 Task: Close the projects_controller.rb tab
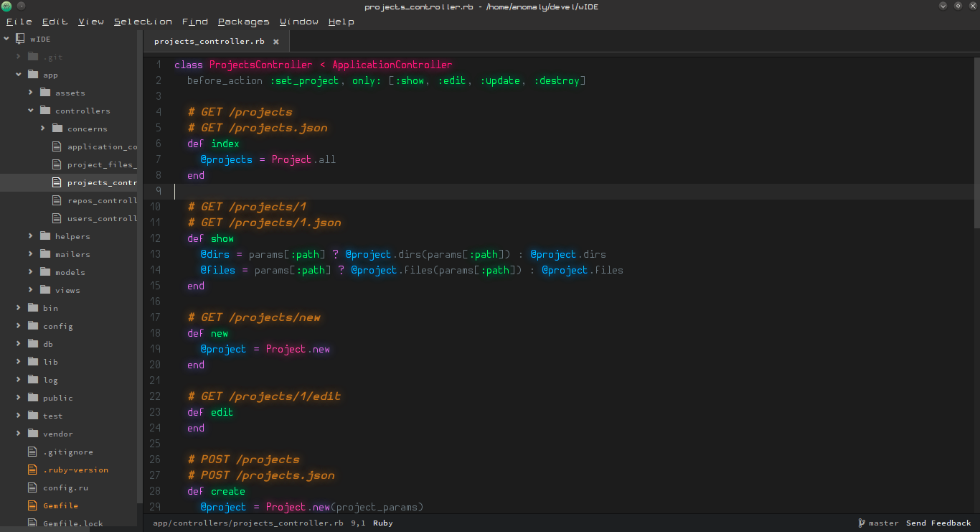275,42
